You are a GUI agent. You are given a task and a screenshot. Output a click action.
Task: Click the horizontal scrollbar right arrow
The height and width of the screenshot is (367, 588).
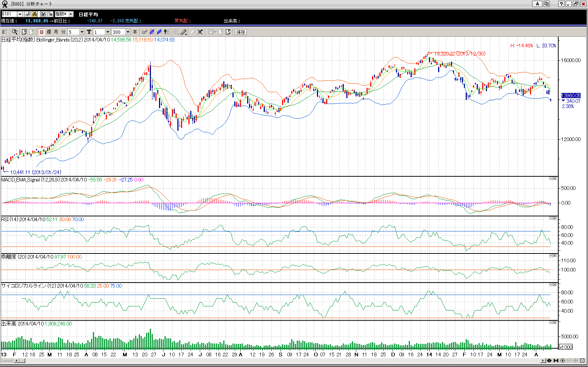543,360
